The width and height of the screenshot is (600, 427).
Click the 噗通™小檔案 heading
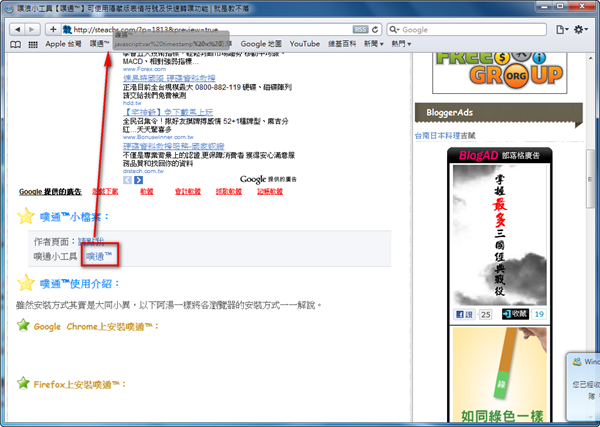[x=75, y=217]
